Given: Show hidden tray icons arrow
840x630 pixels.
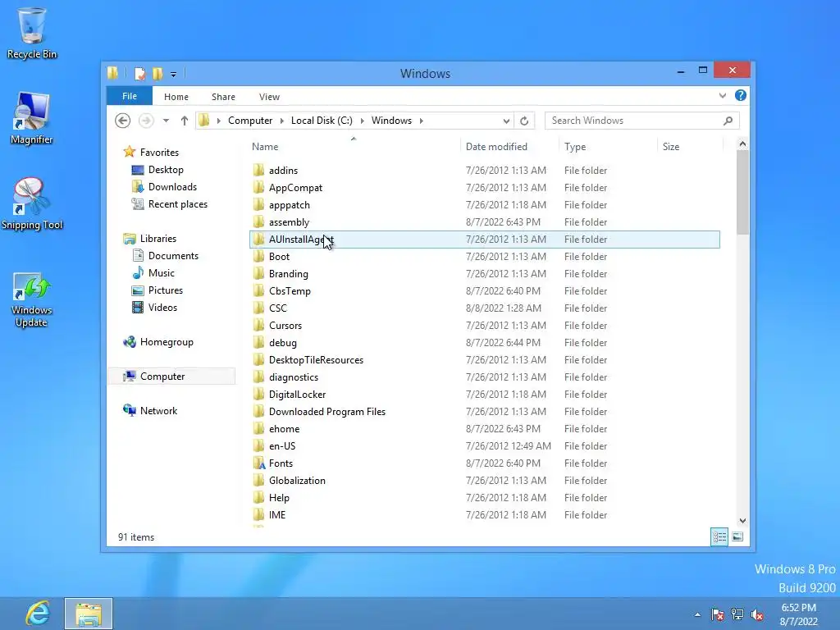Looking at the screenshot, I should (697, 614).
